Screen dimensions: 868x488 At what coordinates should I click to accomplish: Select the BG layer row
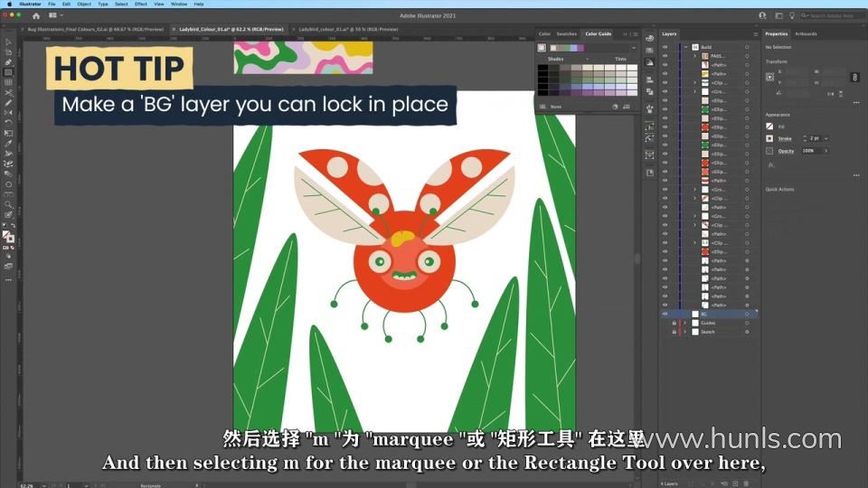709,314
